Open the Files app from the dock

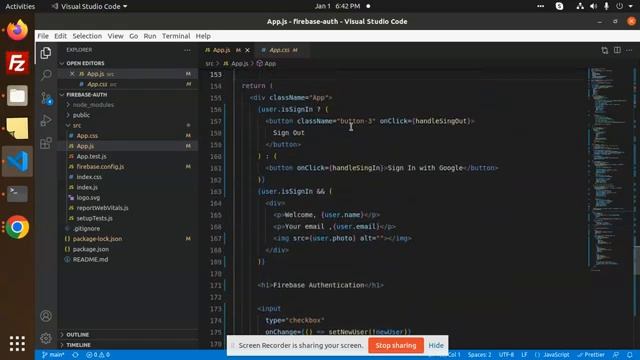click(x=17, y=96)
